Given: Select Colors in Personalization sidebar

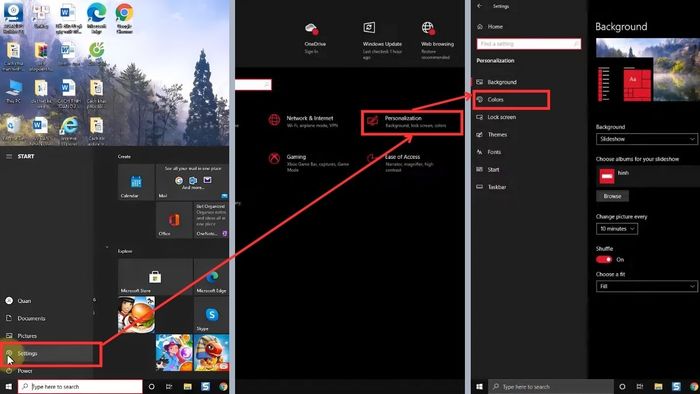Looking at the screenshot, I should [511, 100].
